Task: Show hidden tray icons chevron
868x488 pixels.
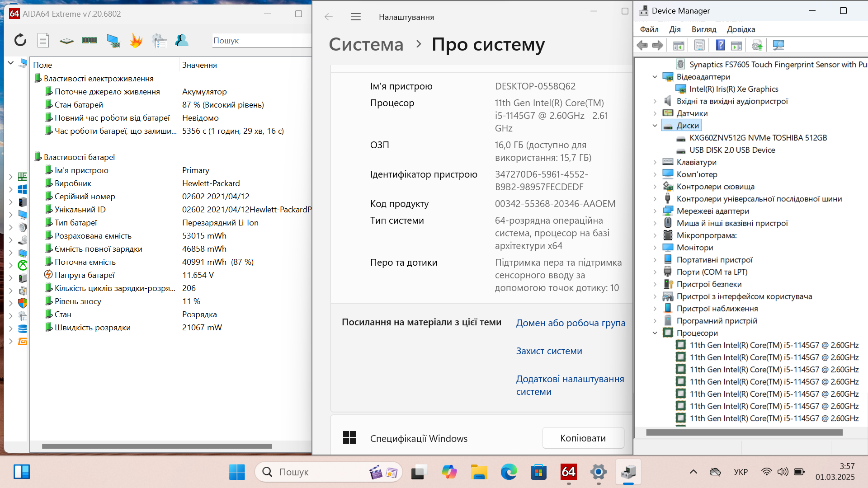Action: coord(693,472)
